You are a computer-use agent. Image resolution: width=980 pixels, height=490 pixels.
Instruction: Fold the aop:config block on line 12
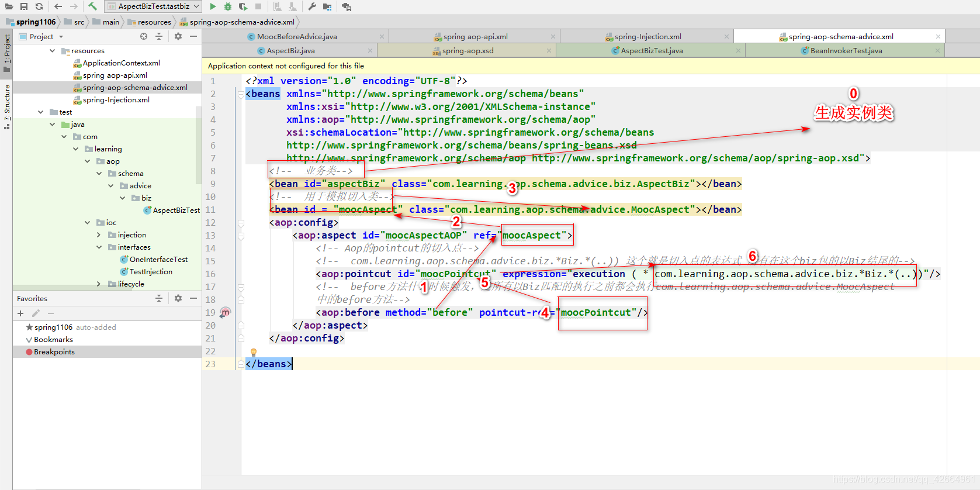click(x=241, y=223)
